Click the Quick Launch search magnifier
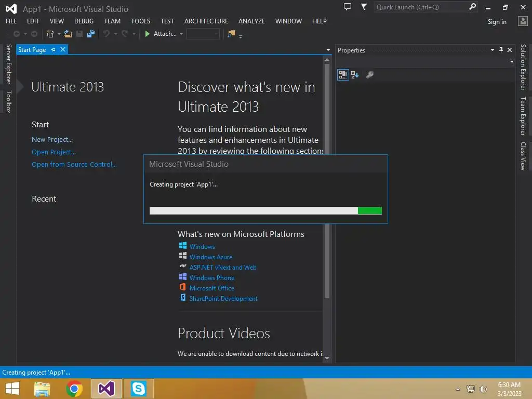 point(472,7)
